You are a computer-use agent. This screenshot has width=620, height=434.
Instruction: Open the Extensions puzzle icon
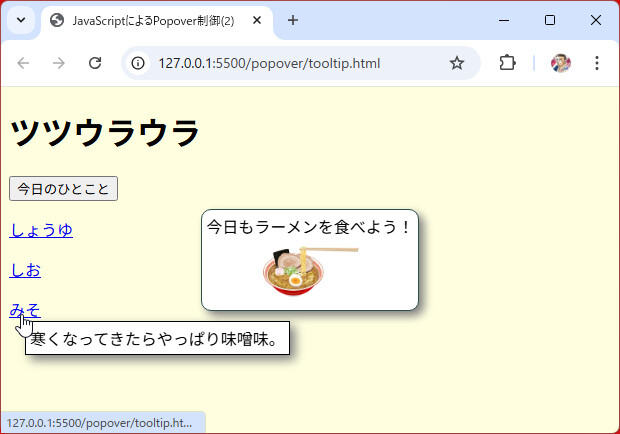(x=507, y=63)
